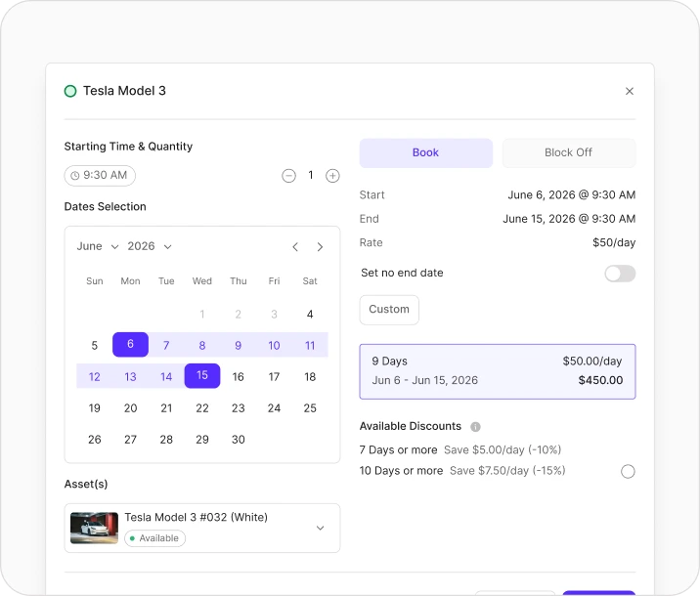Viewport: 700px width, 596px height.
Task: Pick June 19 on the calendar
Action: (x=94, y=408)
